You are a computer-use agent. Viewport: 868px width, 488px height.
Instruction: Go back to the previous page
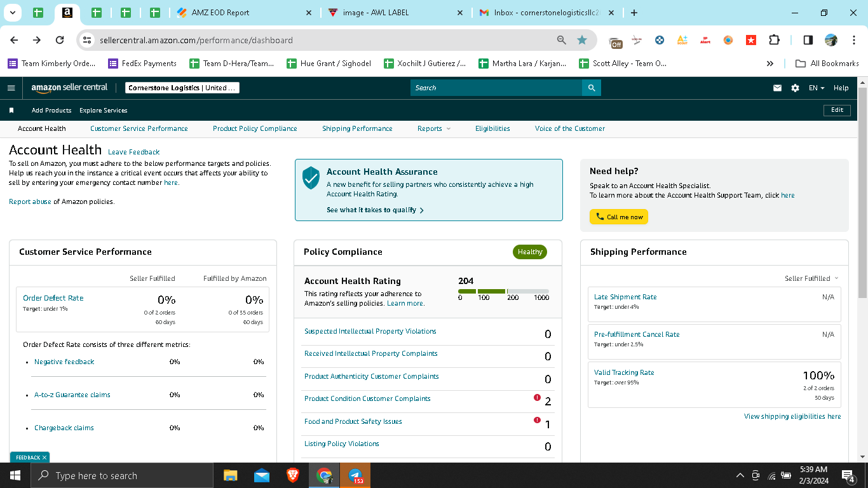pos(14,40)
